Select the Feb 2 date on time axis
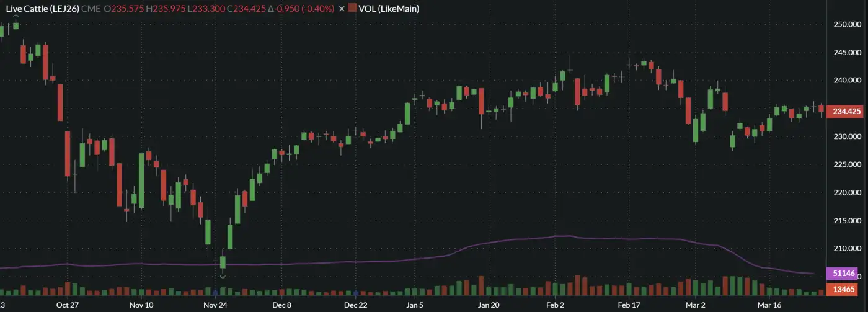The height and width of the screenshot is (312, 868). (555, 305)
